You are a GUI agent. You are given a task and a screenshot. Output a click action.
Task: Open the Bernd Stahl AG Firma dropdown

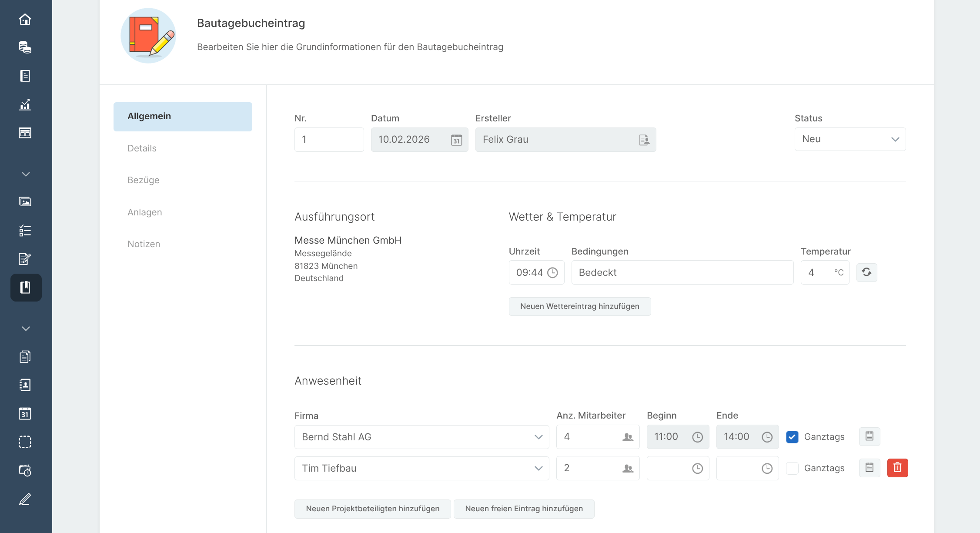click(x=421, y=437)
